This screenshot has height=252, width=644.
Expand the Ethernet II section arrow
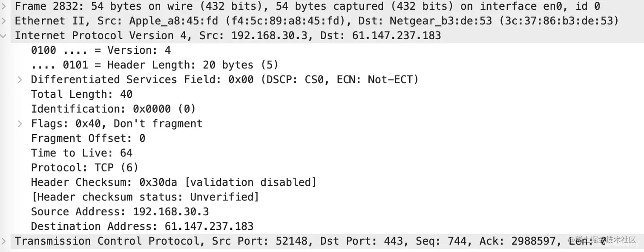tap(4, 21)
